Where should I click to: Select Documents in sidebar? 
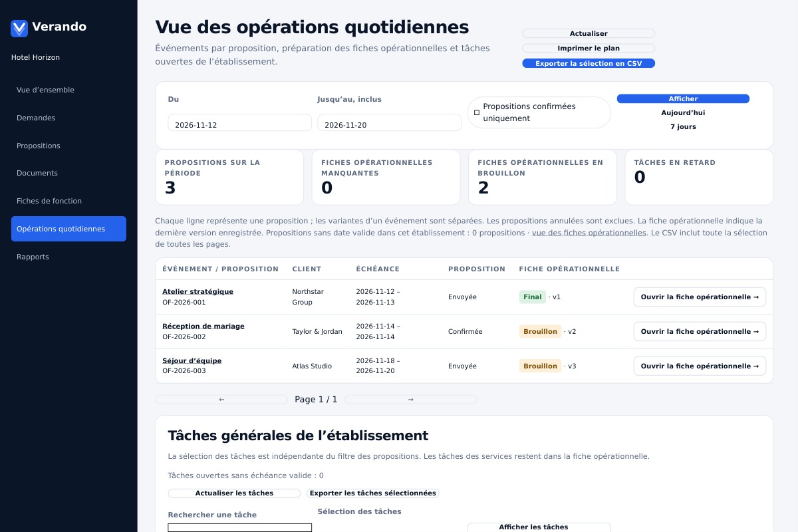[68, 173]
